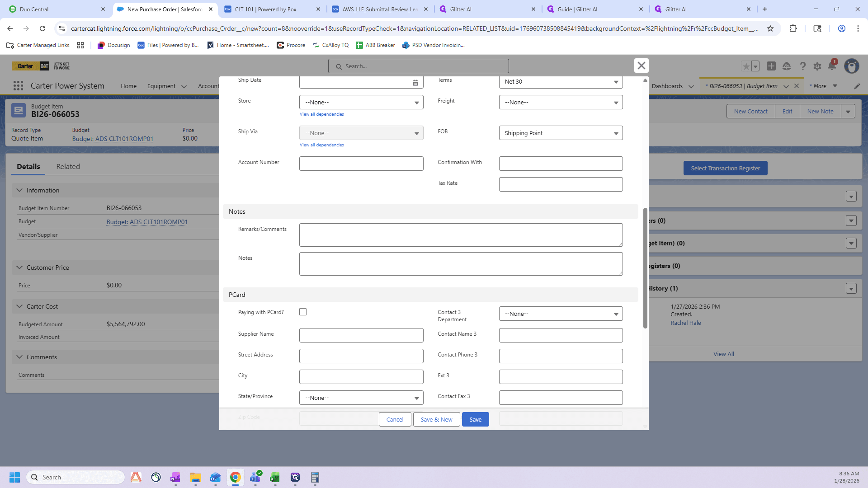Image resolution: width=868 pixels, height=488 pixels.
Task: Click the edit pencil on nav bar
Action: pos(857,86)
